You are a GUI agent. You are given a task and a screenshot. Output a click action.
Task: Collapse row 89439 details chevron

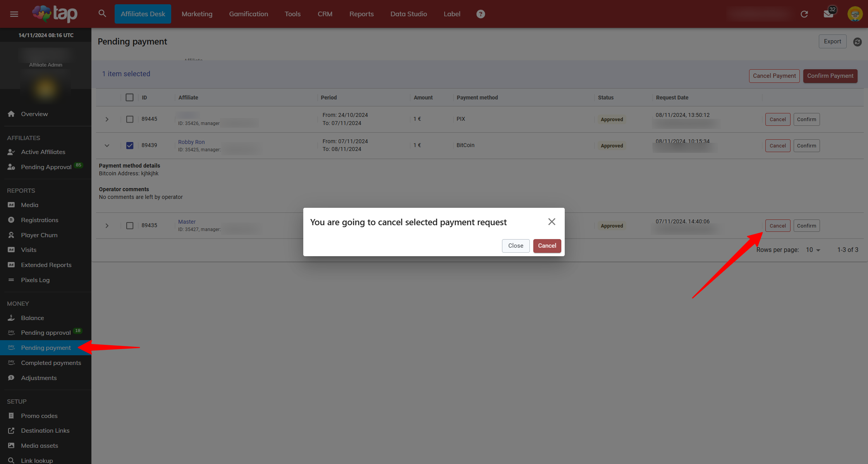click(107, 146)
